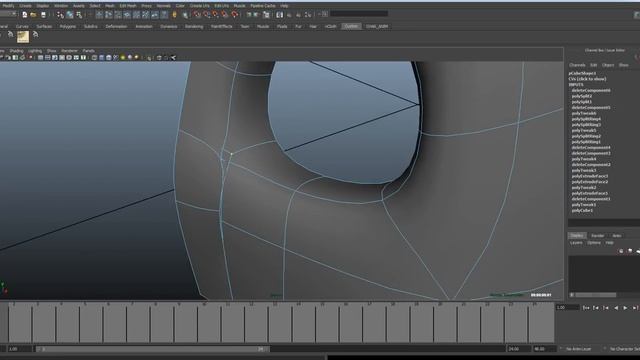
Task: Select the polyExtrudeFace3 input node
Action: tap(590, 176)
